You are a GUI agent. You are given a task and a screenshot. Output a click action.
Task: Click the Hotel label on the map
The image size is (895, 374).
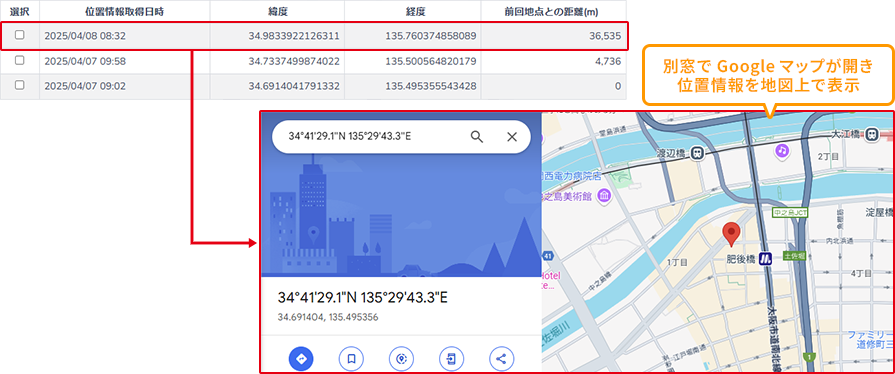coord(551,275)
